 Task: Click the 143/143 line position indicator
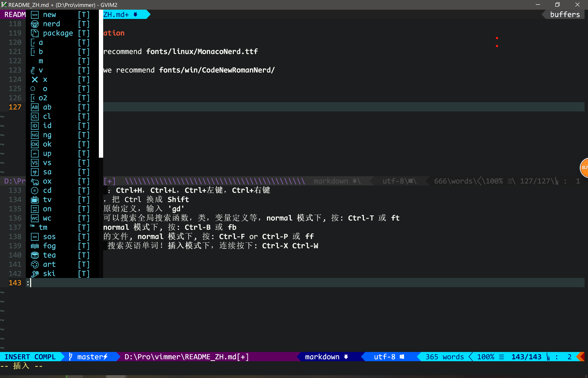pos(526,357)
